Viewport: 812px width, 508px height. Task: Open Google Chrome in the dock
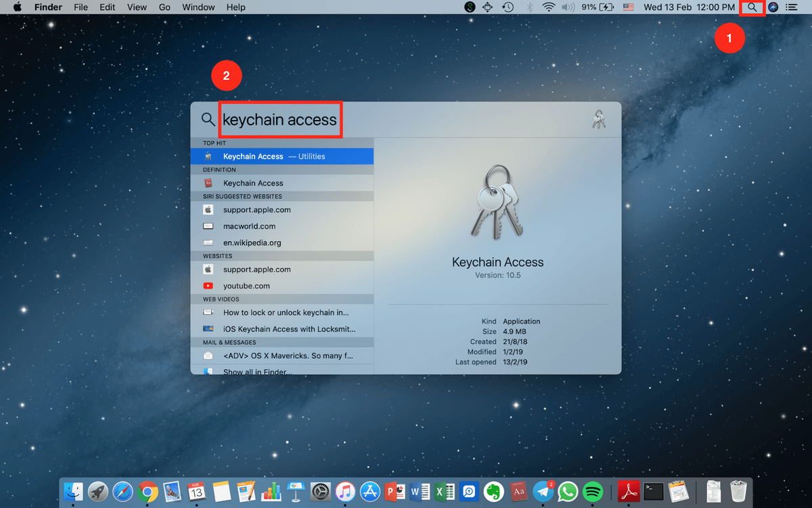click(x=148, y=491)
